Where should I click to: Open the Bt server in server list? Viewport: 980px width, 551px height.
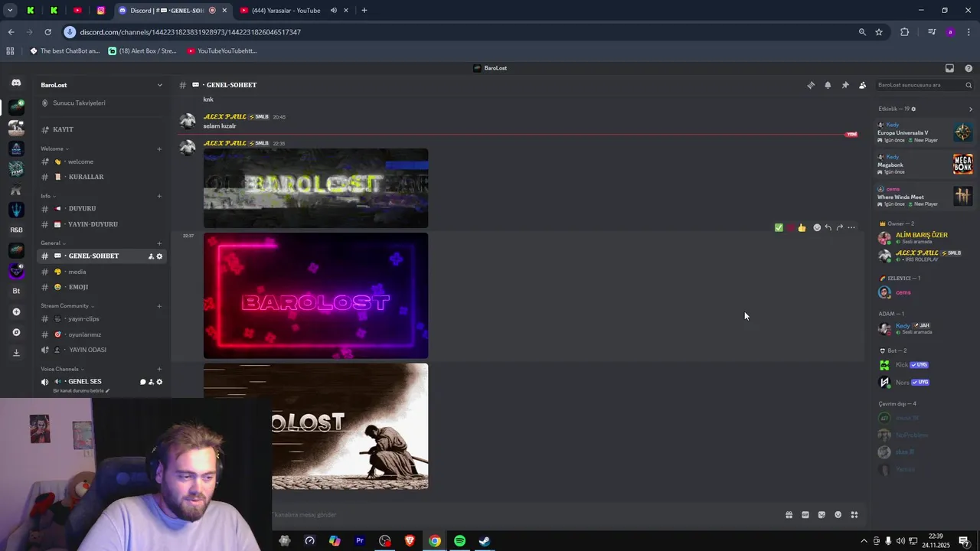pos(16,291)
